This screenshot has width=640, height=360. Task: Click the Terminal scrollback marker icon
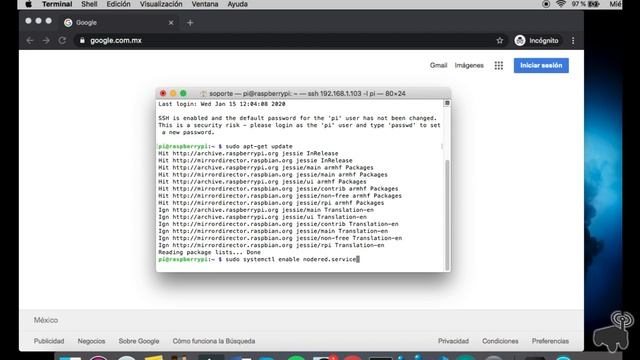point(447,103)
